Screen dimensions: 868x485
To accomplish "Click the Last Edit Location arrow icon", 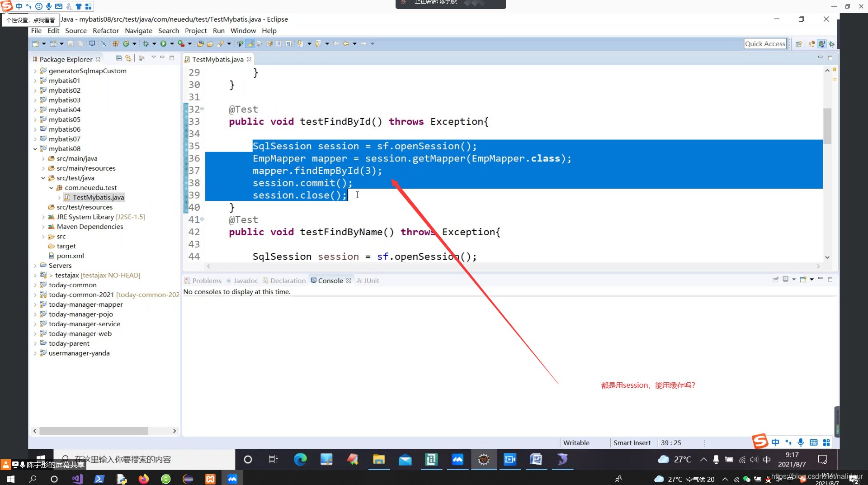I will point(336,44).
